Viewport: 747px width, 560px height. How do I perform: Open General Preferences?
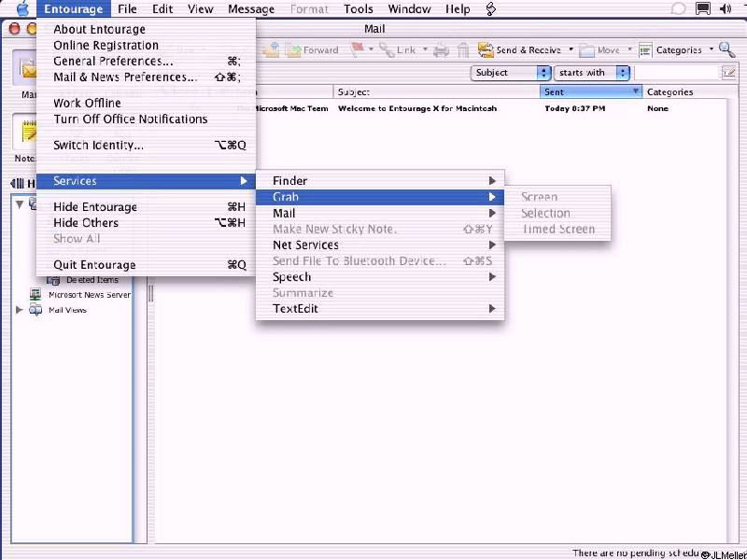click(147, 62)
